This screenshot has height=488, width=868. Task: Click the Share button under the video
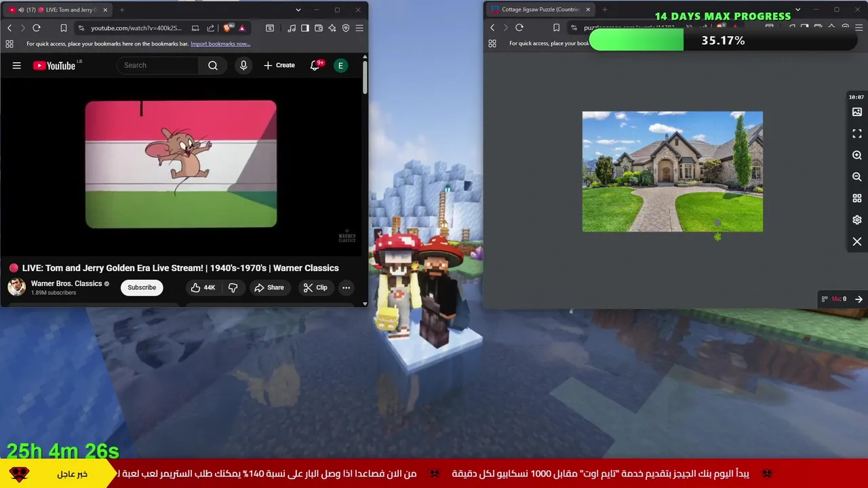coord(269,287)
